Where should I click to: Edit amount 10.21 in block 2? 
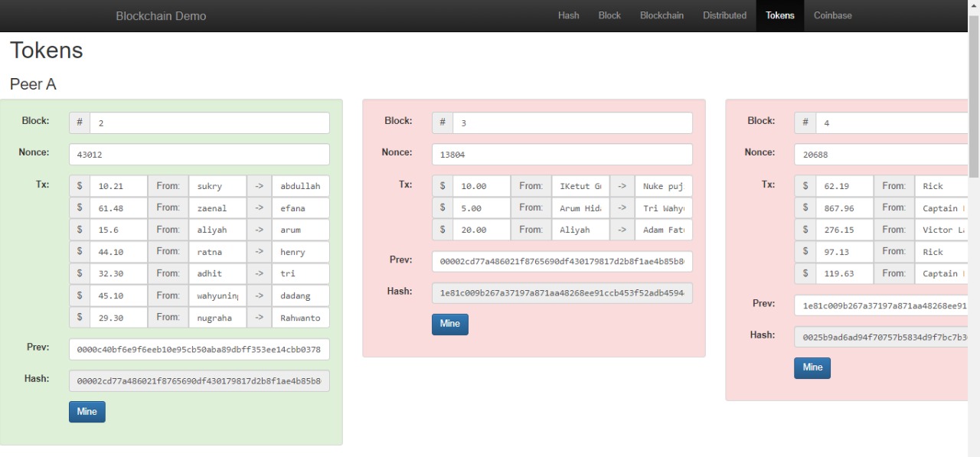(x=119, y=186)
